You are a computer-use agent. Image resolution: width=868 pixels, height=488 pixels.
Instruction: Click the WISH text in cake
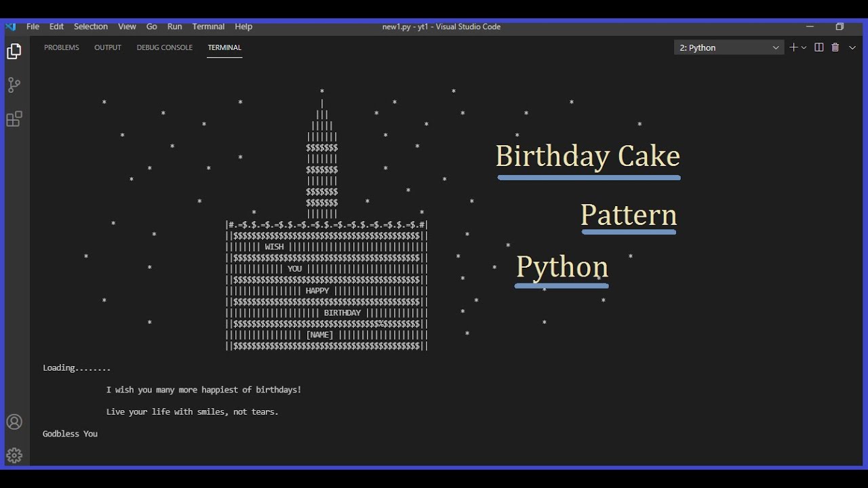click(275, 247)
